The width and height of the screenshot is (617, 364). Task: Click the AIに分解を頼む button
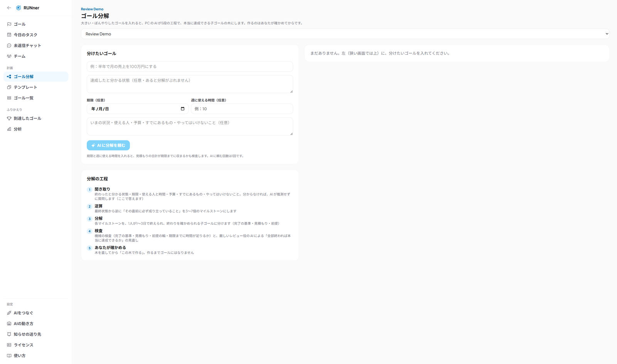pos(108,145)
